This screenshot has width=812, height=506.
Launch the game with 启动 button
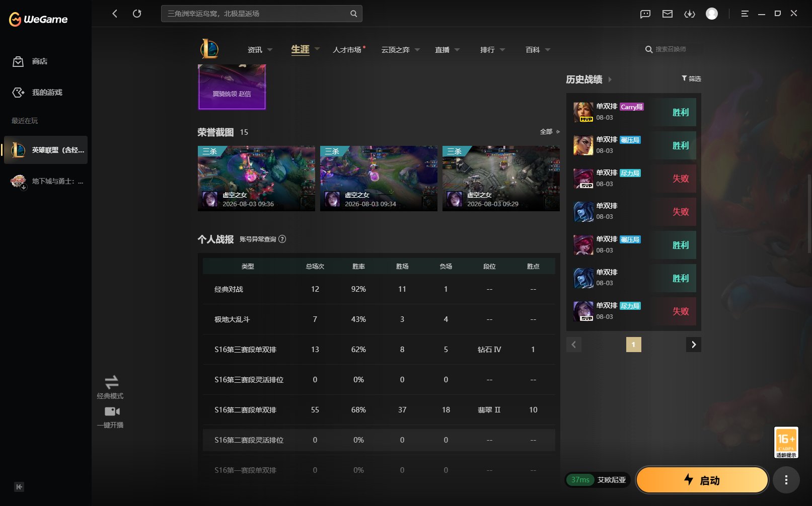coord(702,480)
